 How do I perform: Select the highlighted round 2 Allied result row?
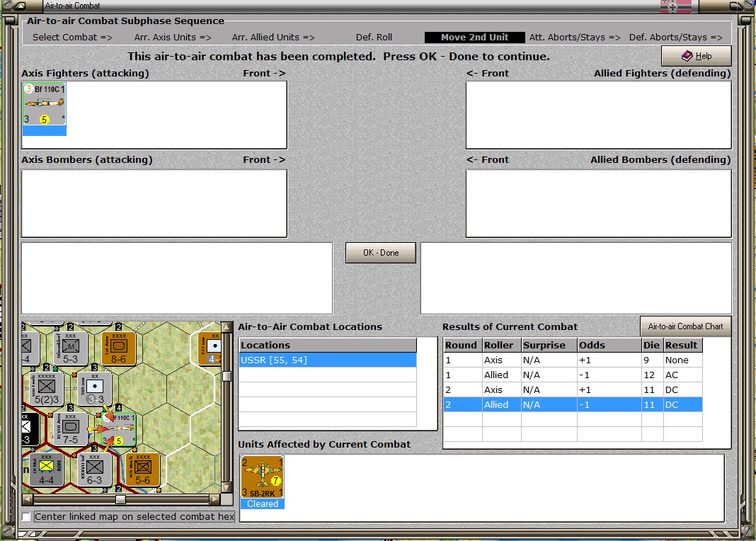573,404
